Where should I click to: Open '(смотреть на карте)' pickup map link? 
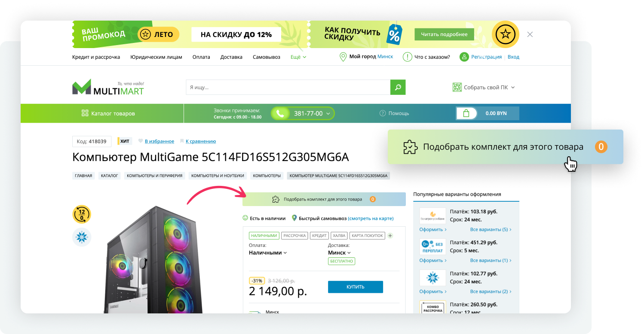(x=371, y=218)
